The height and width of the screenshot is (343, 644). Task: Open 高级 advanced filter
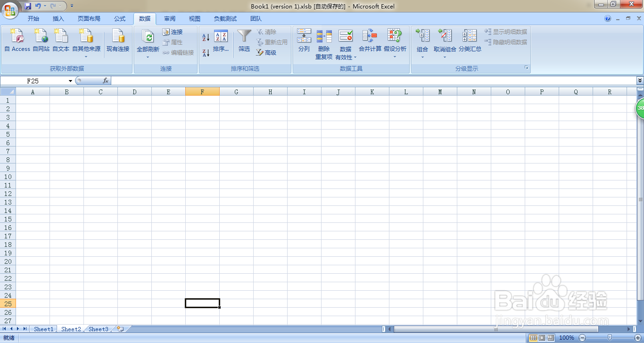click(266, 53)
